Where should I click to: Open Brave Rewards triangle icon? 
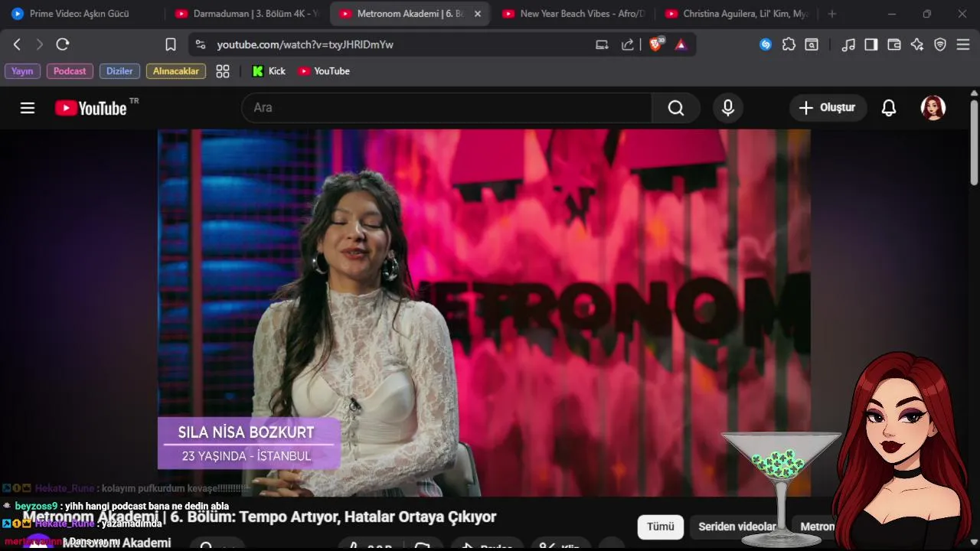click(681, 44)
